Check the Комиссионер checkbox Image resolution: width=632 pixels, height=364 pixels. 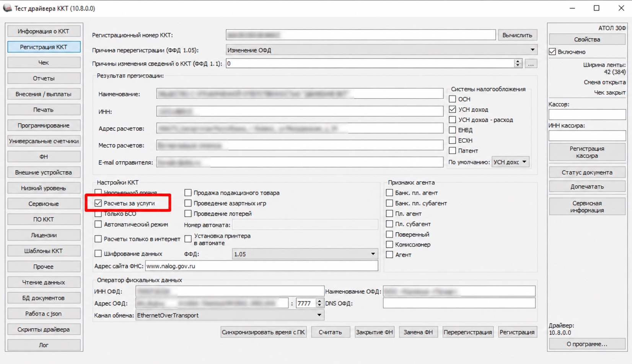389,244
